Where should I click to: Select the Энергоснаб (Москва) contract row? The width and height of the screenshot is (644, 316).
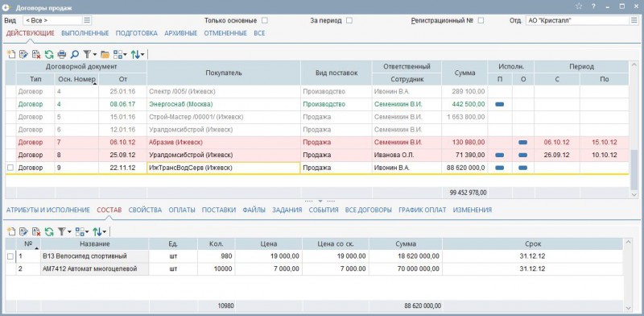point(317,105)
